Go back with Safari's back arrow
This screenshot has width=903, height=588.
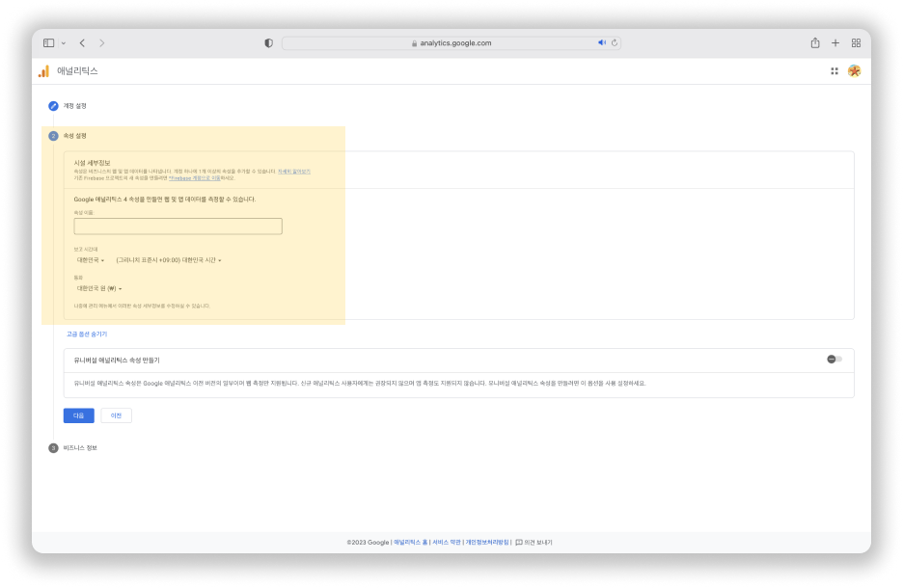point(82,43)
